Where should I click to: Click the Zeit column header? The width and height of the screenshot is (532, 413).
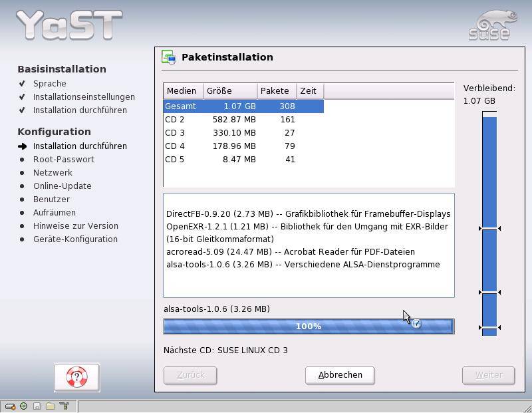310,91
